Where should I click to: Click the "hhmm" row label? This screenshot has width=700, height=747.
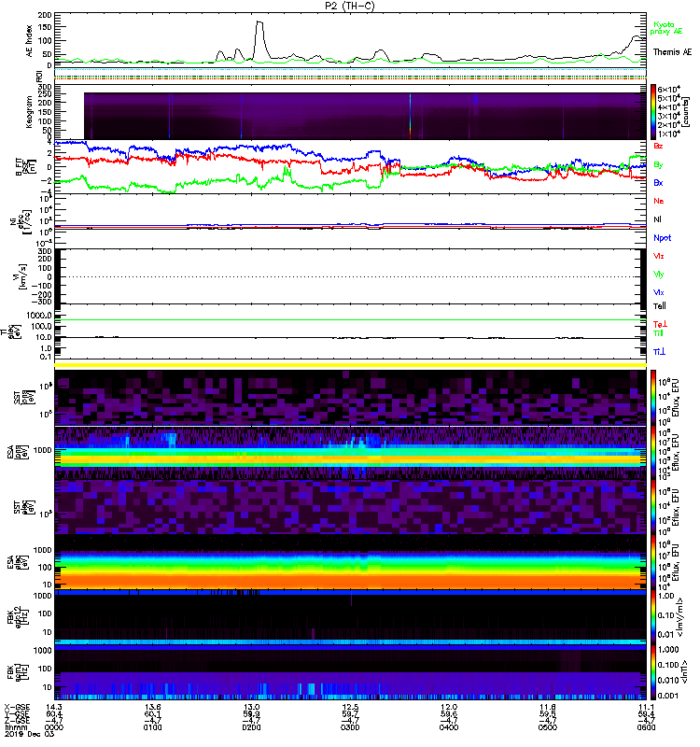tap(15, 727)
